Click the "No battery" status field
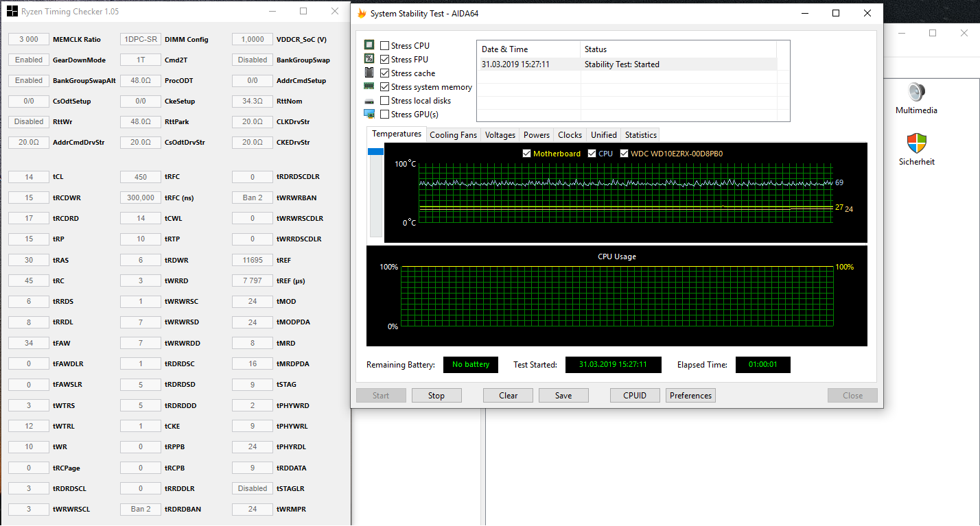This screenshot has height=526, width=980. tap(471, 365)
